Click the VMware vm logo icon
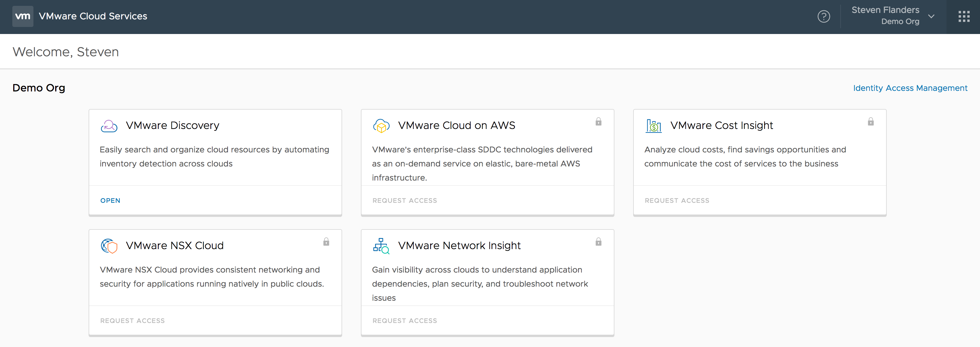 pyautogui.click(x=23, y=16)
